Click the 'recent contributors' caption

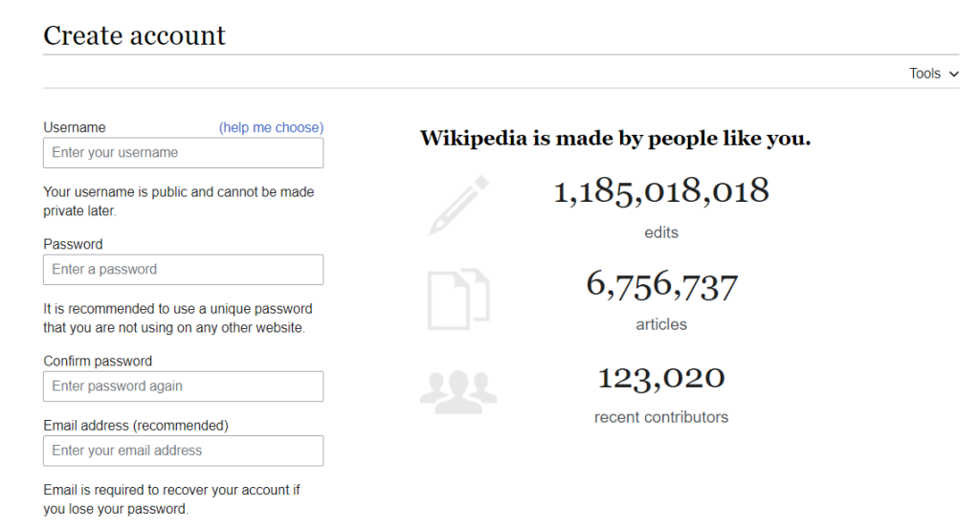click(661, 417)
